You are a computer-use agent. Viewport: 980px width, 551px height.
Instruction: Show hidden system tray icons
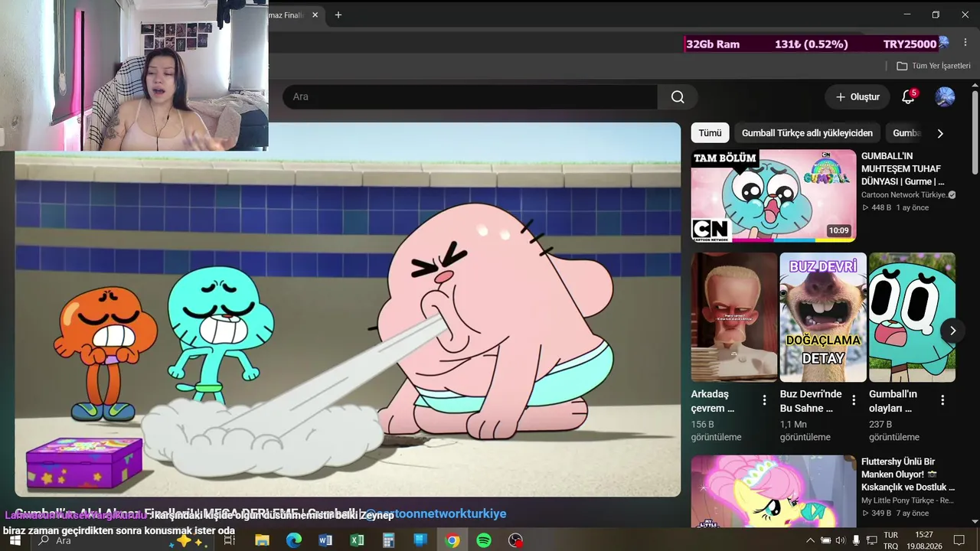811,540
